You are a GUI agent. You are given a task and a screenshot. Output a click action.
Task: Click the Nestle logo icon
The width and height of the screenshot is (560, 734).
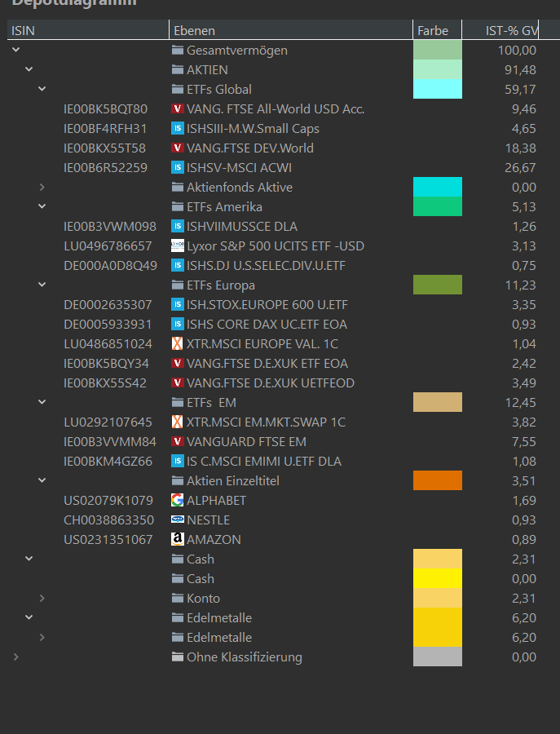point(178,520)
